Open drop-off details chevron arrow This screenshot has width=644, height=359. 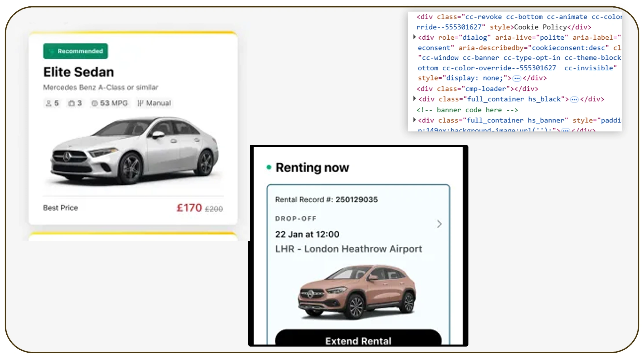tap(439, 224)
